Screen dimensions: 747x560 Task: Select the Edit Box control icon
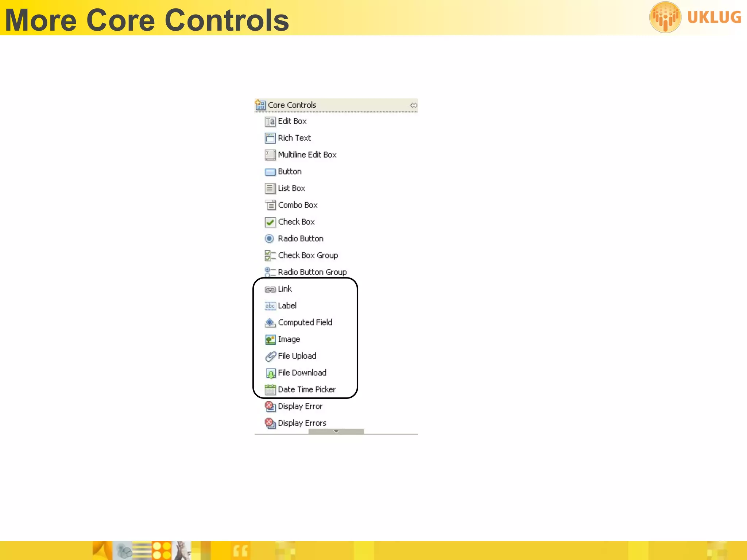coord(270,121)
